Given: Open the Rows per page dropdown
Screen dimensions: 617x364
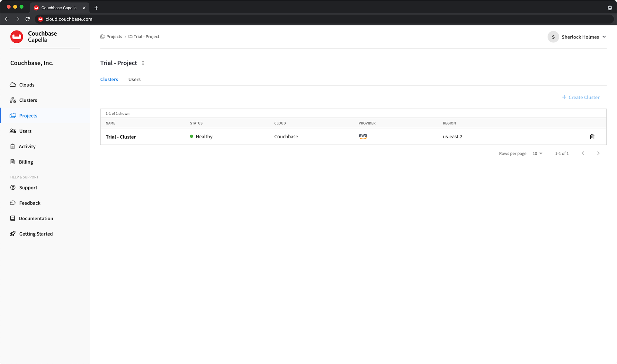Looking at the screenshot, I should pyautogui.click(x=538, y=153).
